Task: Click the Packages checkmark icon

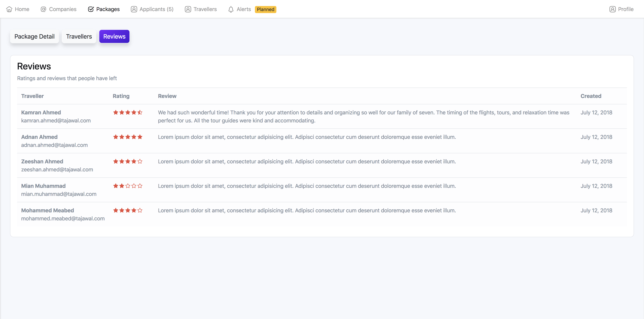Action: (x=91, y=9)
